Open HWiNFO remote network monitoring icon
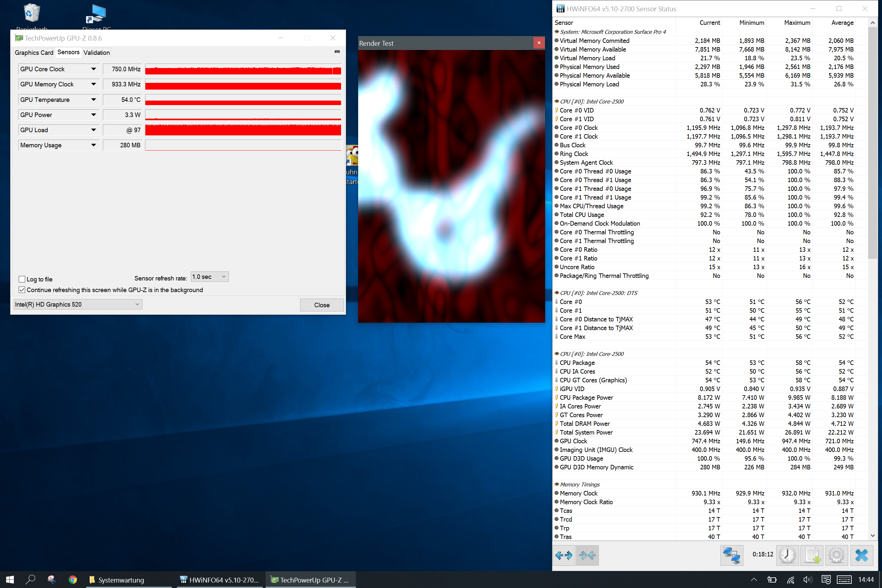 [731, 555]
